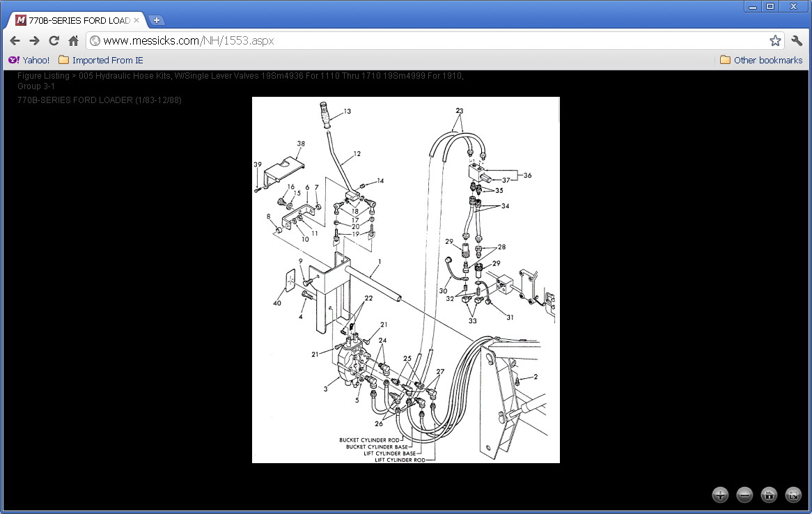Click part number 14 on the diagram
This screenshot has width=812, height=514.
click(381, 181)
